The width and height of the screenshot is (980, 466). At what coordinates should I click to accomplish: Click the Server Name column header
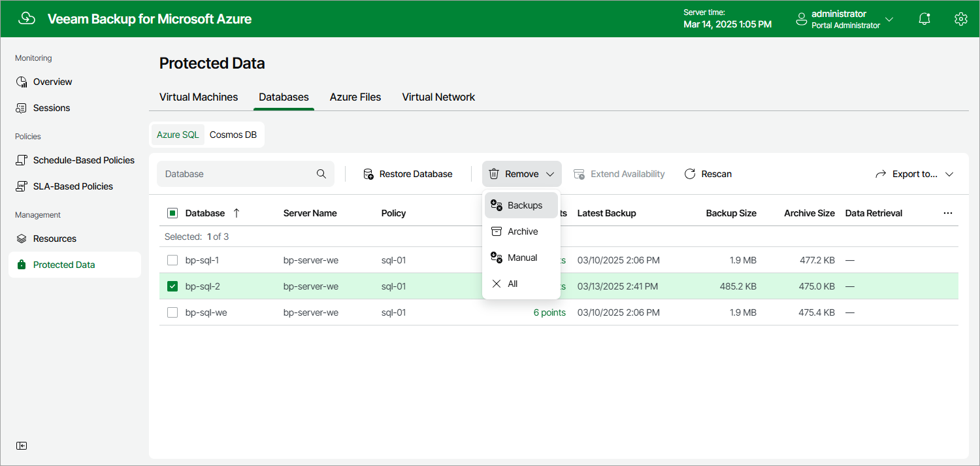(310, 213)
